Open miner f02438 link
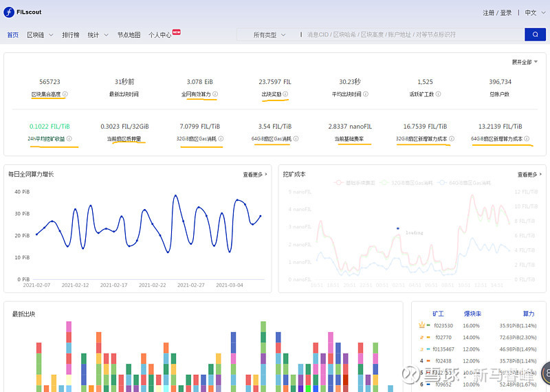This screenshot has height=392, width=550. (443, 361)
